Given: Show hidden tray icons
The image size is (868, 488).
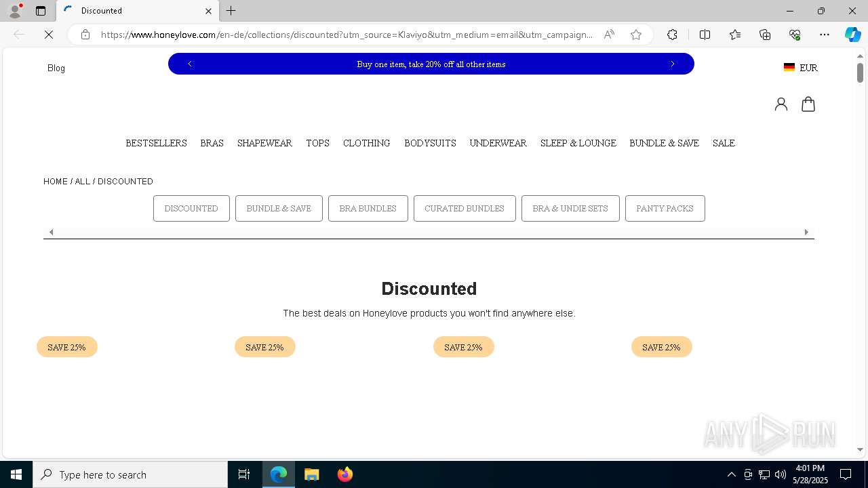Looking at the screenshot, I should point(731,474).
